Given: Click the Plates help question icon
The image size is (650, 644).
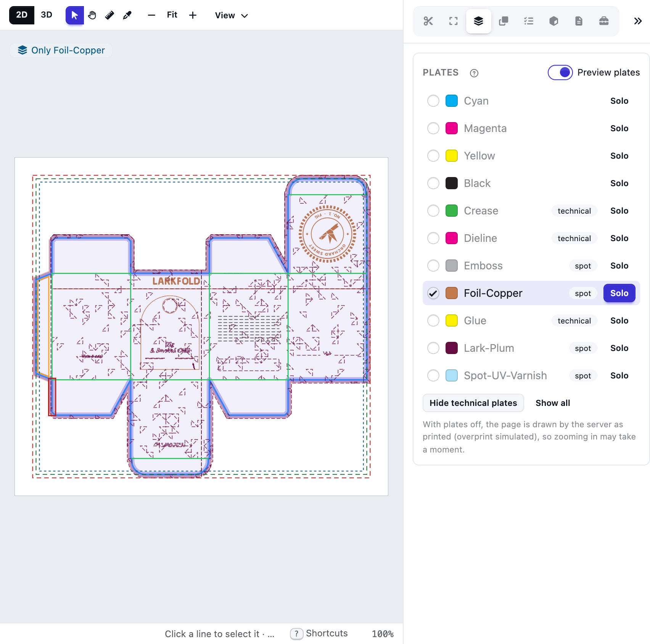Looking at the screenshot, I should click(x=474, y=73).
